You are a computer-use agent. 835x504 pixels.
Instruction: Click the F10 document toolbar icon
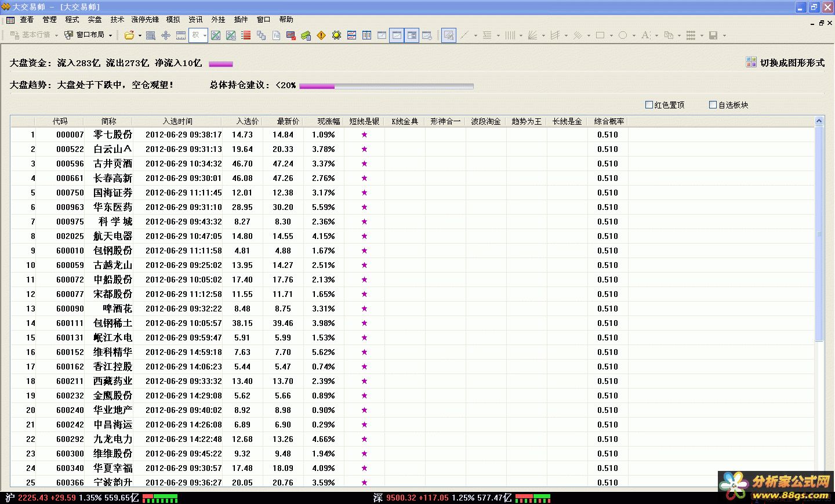click(x=276, y=35)
